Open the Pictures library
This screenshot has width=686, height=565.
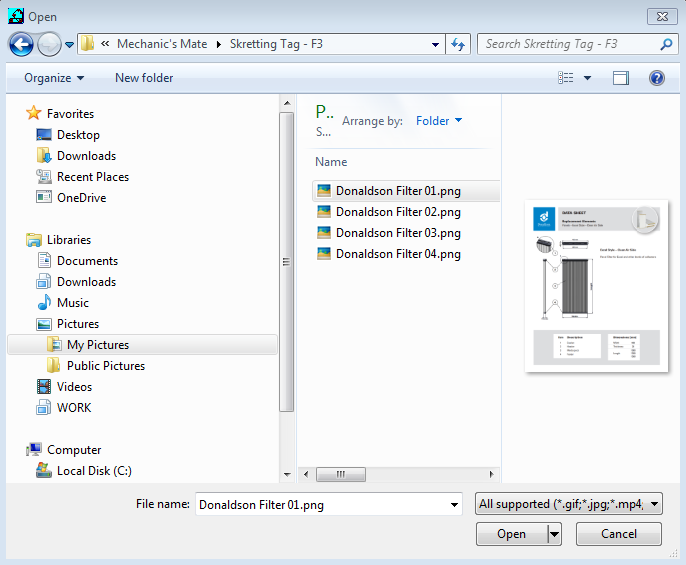click(x=78, y=324)
